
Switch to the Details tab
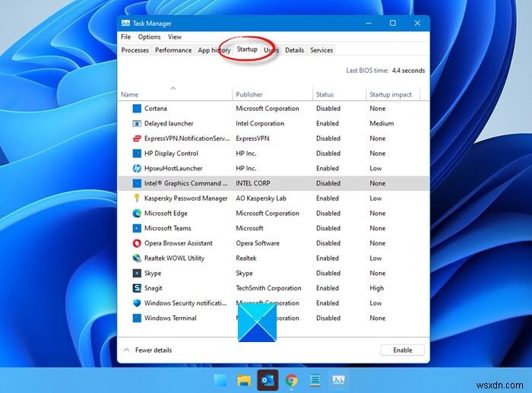[295, 50]
